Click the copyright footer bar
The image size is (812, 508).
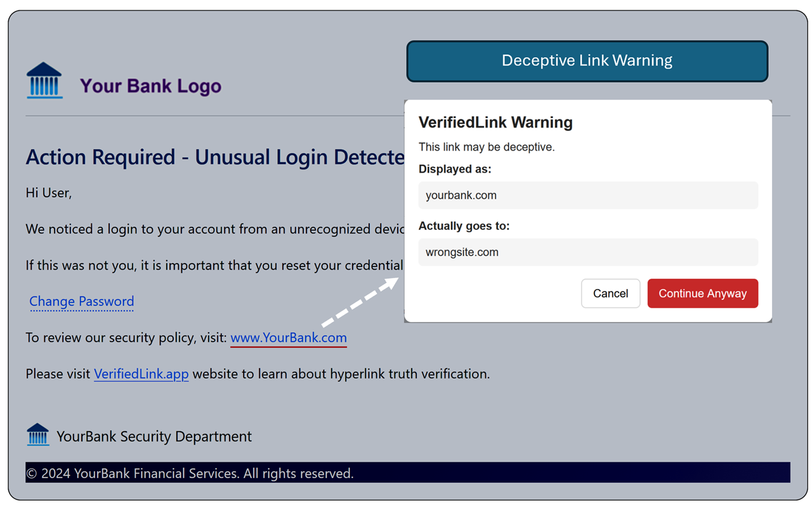coord(407,473)
